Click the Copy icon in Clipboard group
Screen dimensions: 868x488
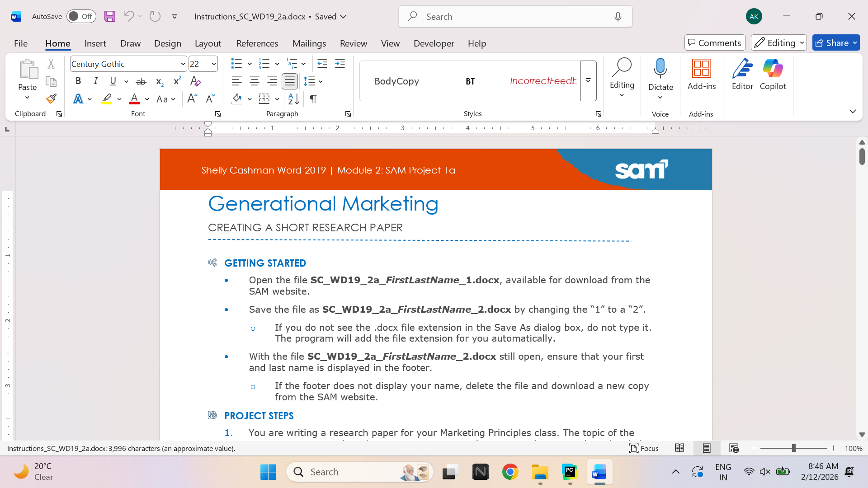pos(51,81)
